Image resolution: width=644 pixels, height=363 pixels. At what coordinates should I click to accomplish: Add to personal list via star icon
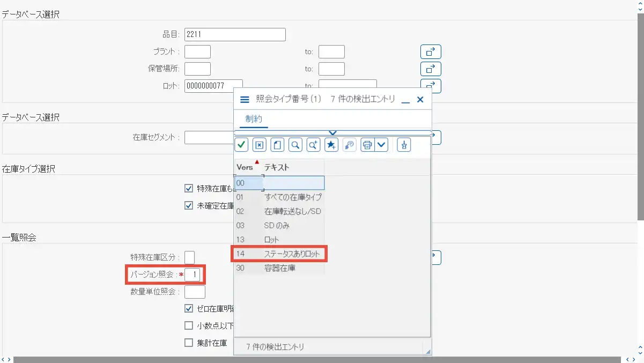[331, 145]
